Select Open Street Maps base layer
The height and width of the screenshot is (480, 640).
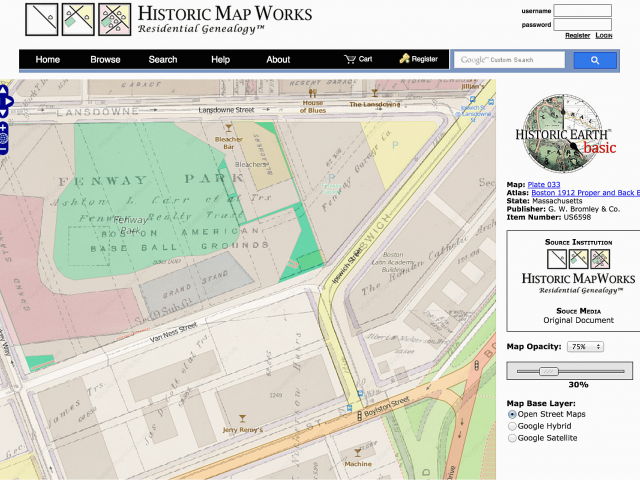[512, 414]
